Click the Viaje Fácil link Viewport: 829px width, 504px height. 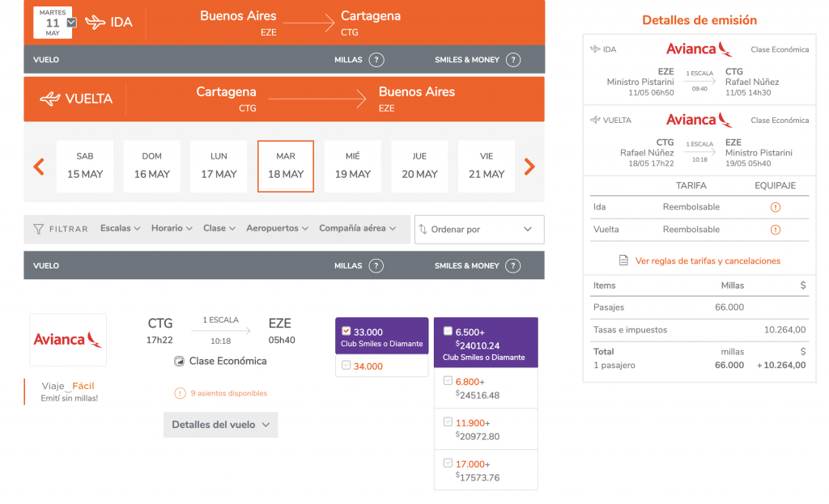[68, 386]
